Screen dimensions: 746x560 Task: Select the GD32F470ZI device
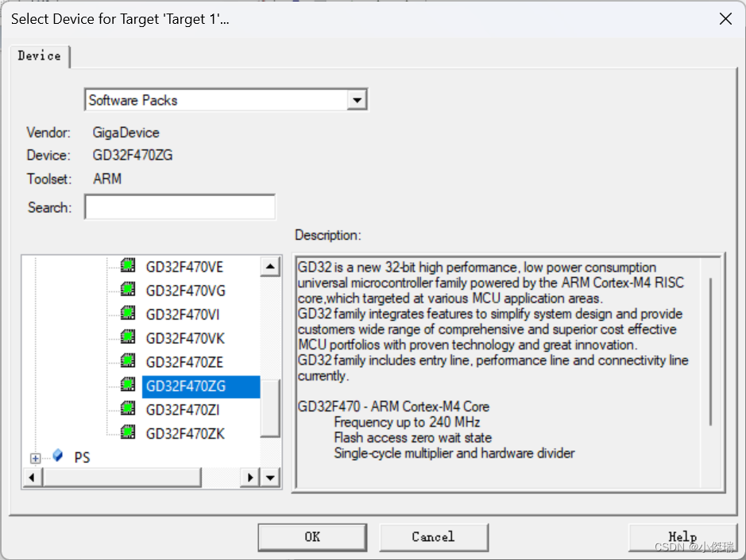[182, 410]
